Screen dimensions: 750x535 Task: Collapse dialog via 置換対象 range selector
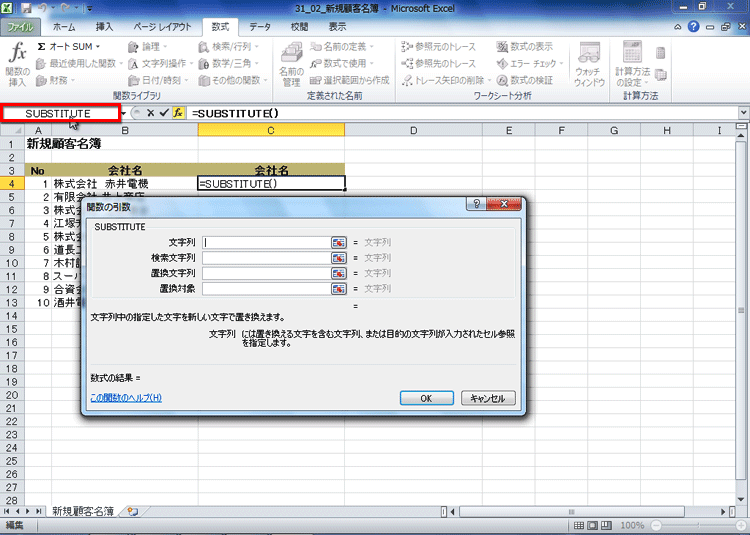(339, 288)
